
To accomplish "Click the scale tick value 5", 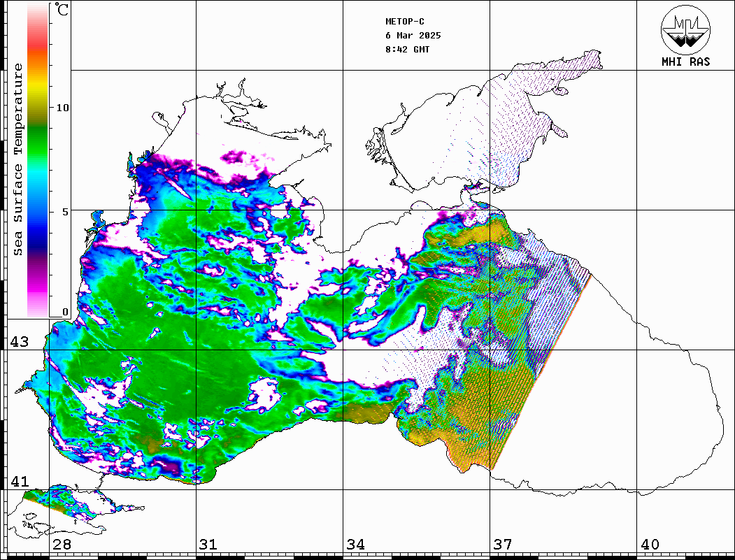I will (x=65, y=212).
